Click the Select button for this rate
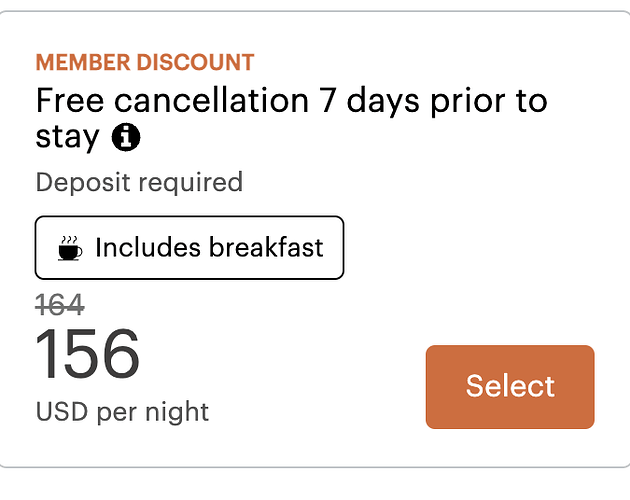 [510, 387]
